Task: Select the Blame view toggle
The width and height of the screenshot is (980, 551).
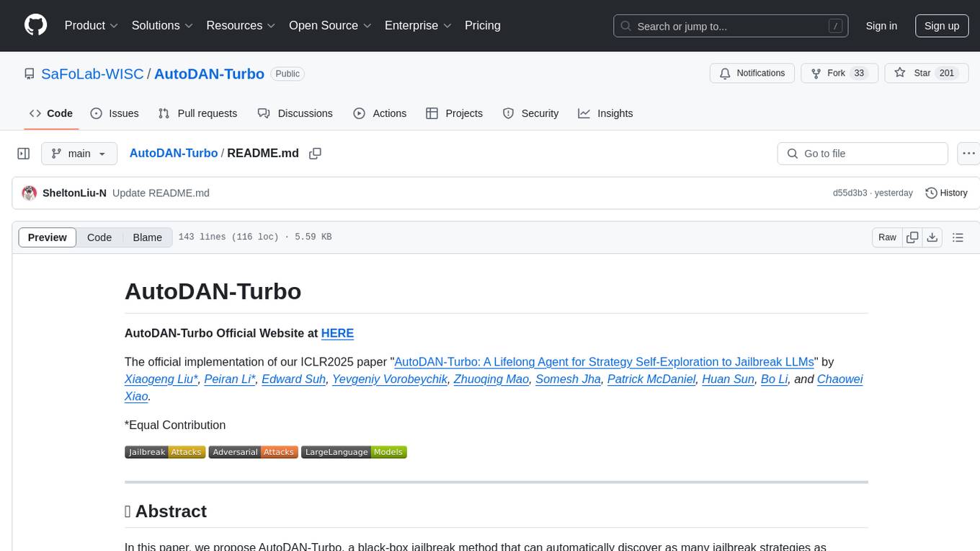Action: point(147,237)
